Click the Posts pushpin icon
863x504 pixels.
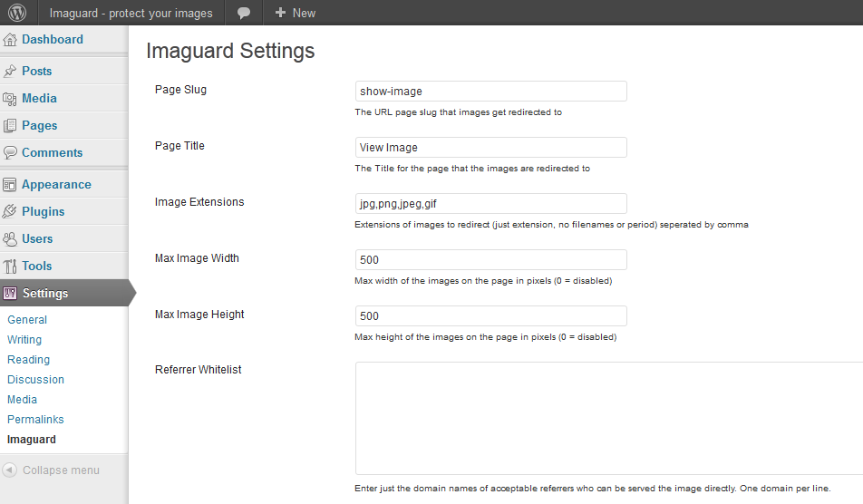coord(10,71)
